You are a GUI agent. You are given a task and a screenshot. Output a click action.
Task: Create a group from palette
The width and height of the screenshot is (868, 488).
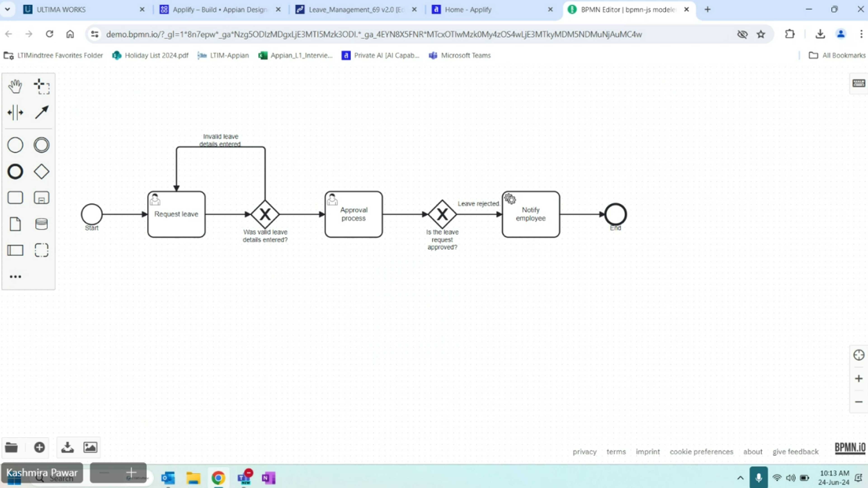[x=41, y=250]
